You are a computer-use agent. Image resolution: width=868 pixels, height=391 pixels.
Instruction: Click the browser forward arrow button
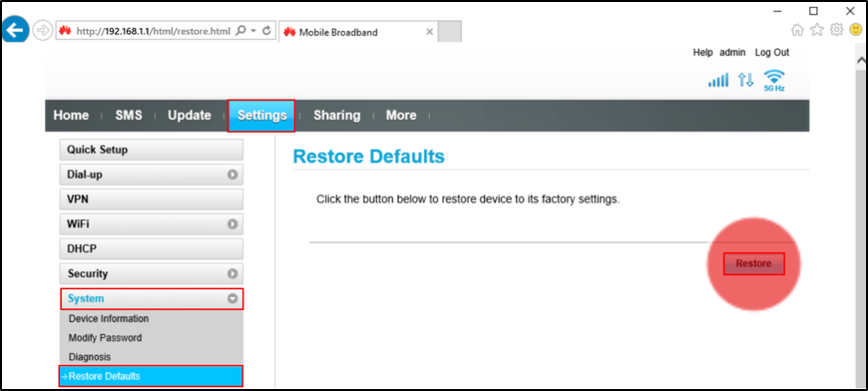point(42,30)
